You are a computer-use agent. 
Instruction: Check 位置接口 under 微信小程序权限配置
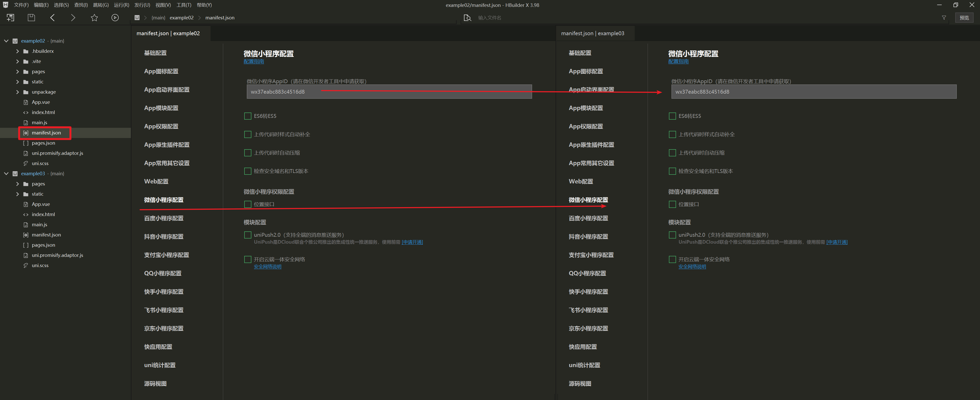248,204
